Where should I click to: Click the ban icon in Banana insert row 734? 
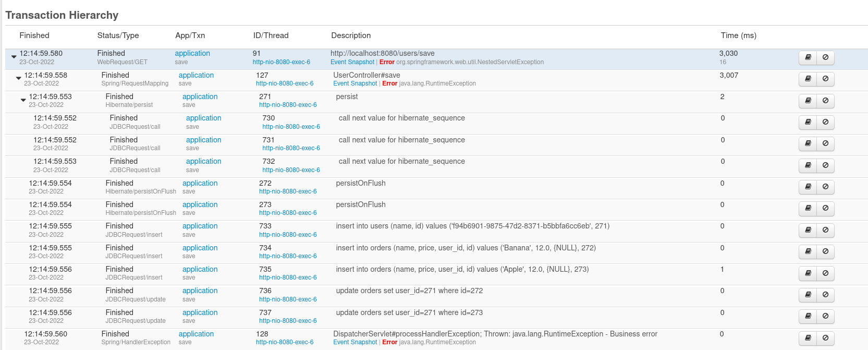[826, 251]
